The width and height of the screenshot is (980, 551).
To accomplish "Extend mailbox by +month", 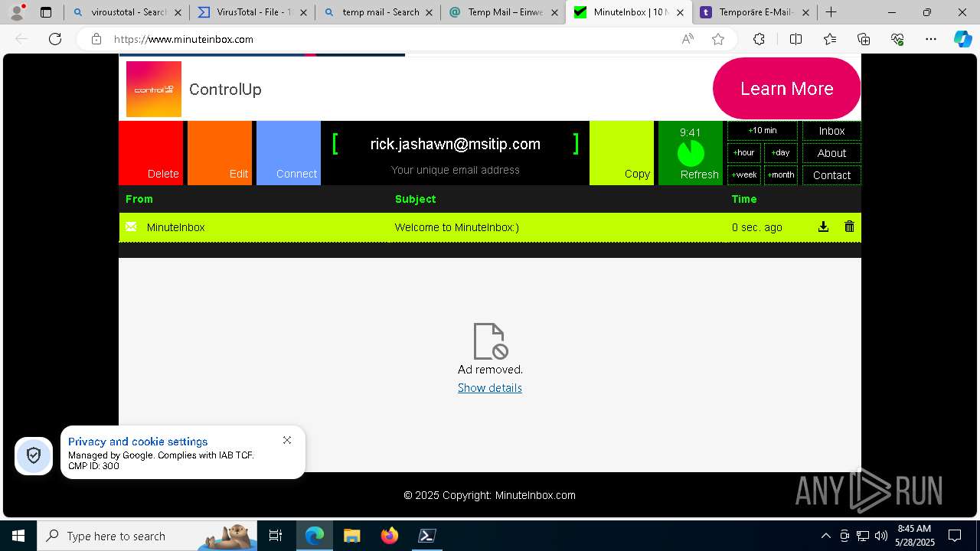I will (x=781, y=175).
